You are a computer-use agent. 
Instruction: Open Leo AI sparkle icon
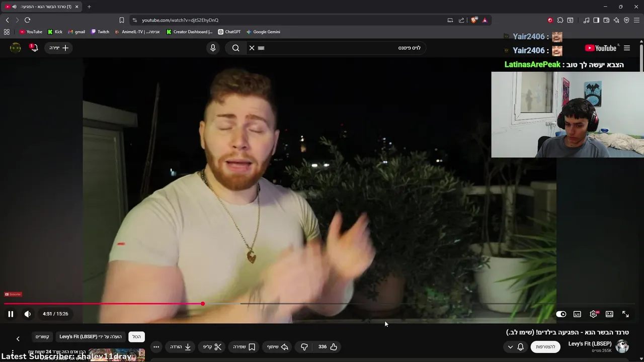click(616, 20)
